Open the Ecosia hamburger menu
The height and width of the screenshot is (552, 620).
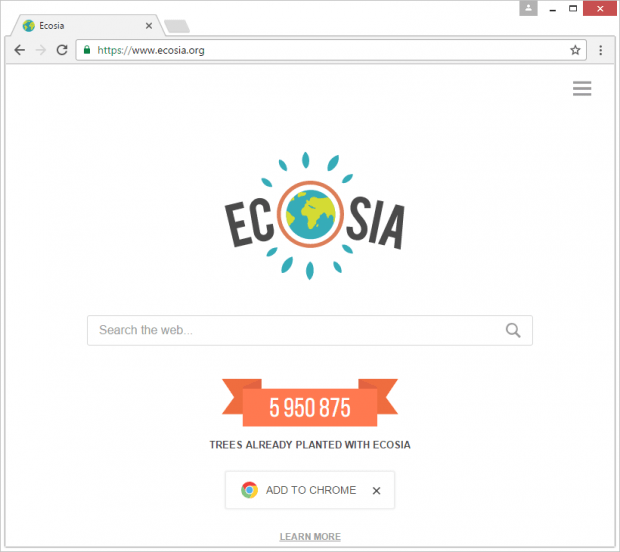click(582, 88)
